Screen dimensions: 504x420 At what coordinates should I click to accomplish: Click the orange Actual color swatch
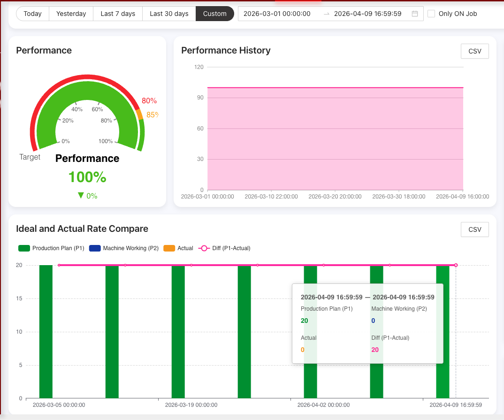pos(169,248)
